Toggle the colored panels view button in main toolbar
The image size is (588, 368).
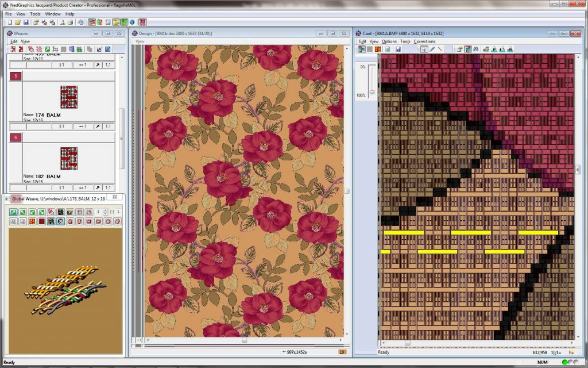coord(92,22)
